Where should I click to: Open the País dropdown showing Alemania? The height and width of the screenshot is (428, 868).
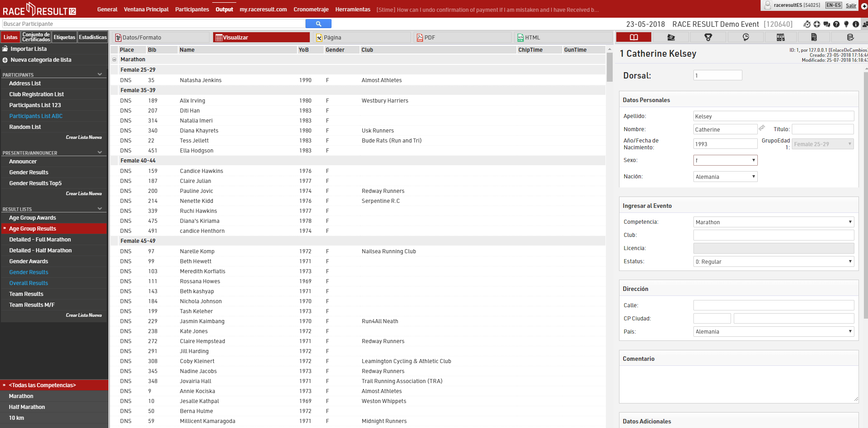[x=773, y=331]
